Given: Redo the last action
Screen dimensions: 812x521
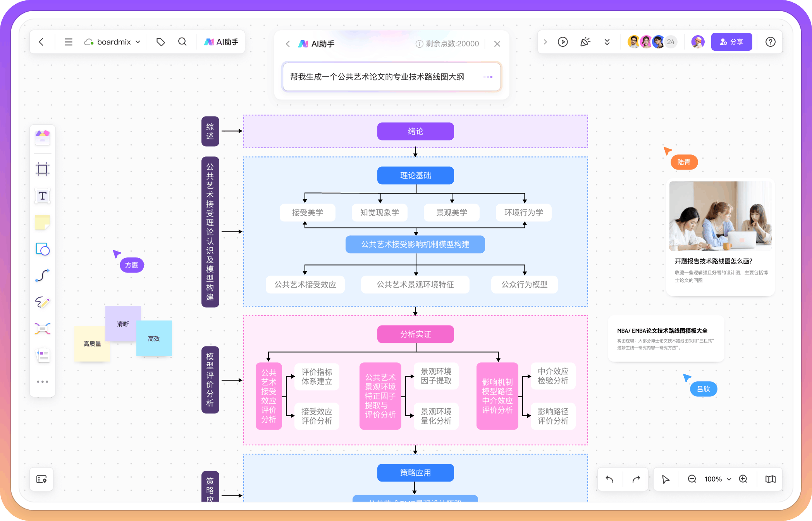Looking at the screenshot, I should pyautogui.click(x=636, y=479).
